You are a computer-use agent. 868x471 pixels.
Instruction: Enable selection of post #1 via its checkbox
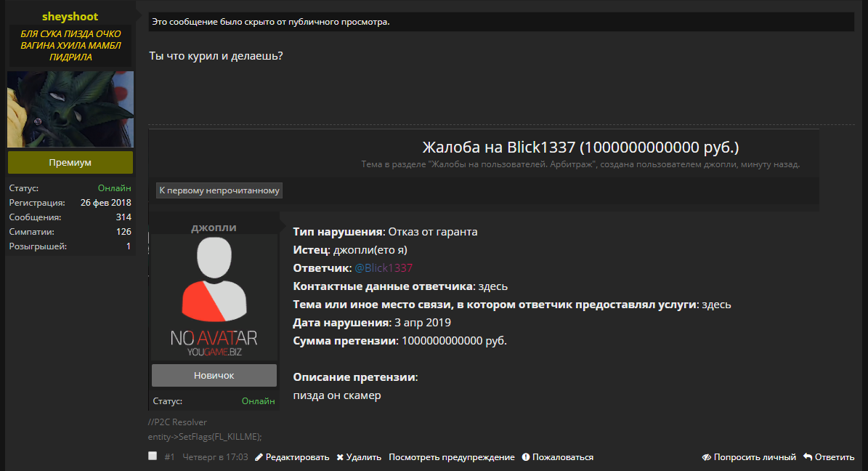click(153, 456)
